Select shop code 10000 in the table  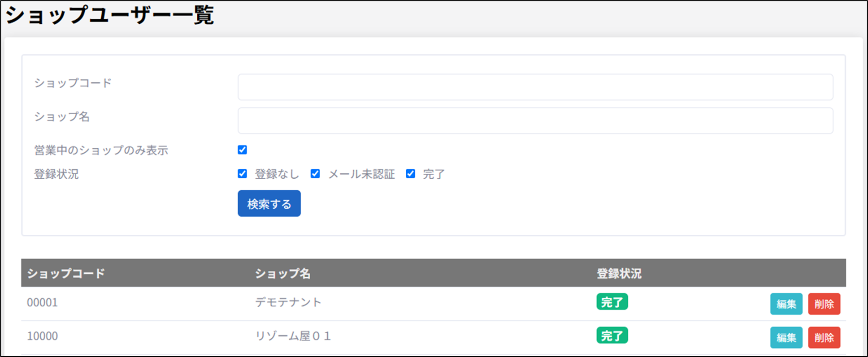(43, 336)
